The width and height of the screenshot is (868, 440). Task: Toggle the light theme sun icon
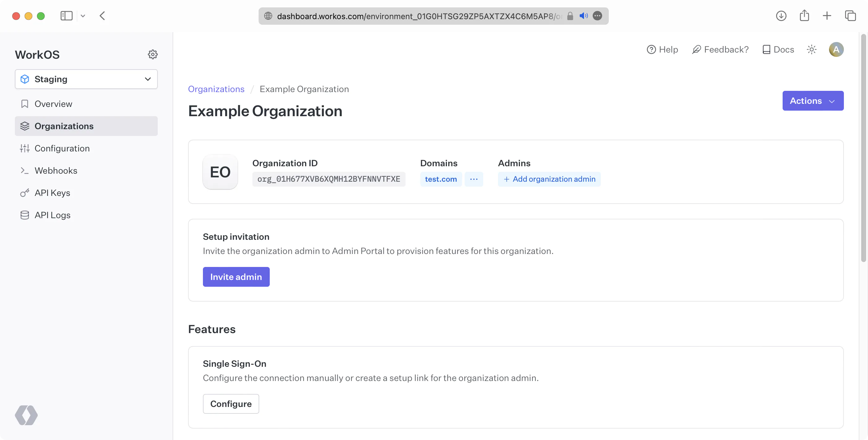(811, 49)
